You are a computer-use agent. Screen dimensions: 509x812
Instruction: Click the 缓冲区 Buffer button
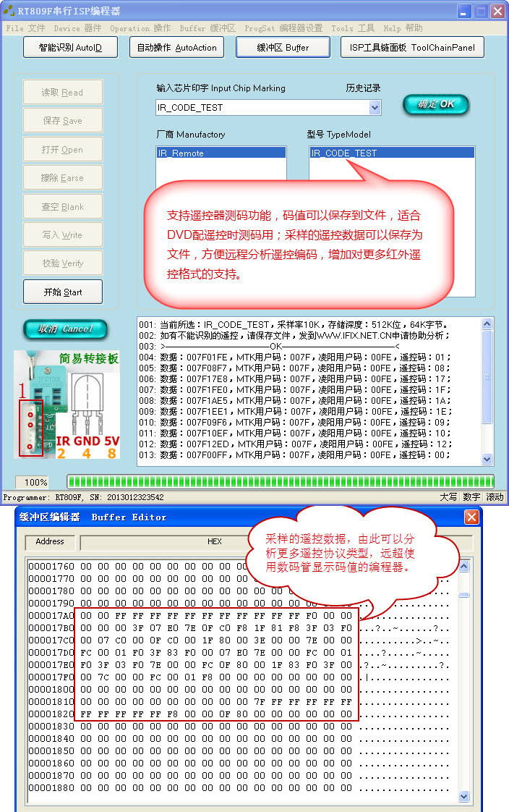coord(283,48)
